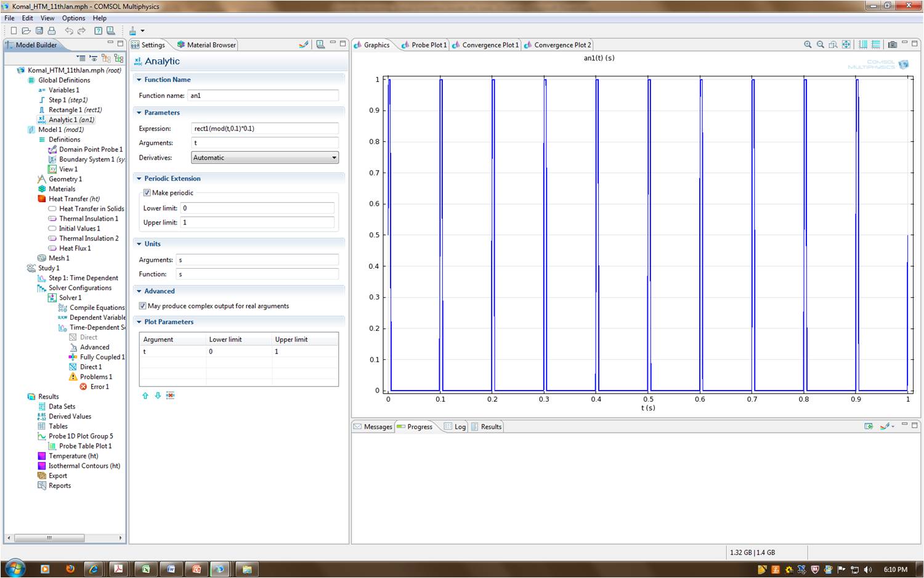Click the Open folder icon in toolbar
This screenshot has height=578, width=924.
pos(26,30)
